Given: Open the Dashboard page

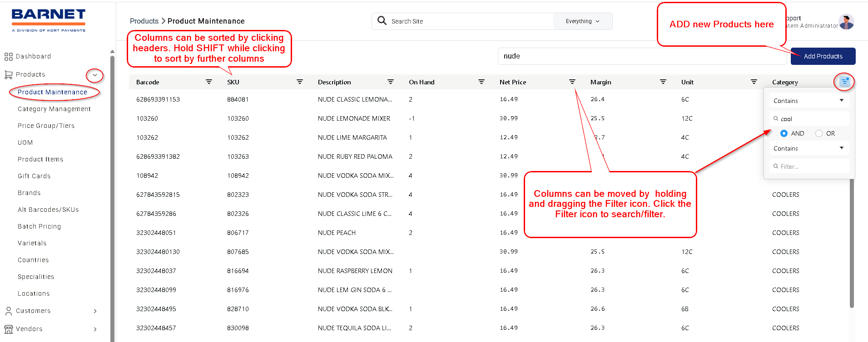Looking at the screenshot, I should click(33, 56).
